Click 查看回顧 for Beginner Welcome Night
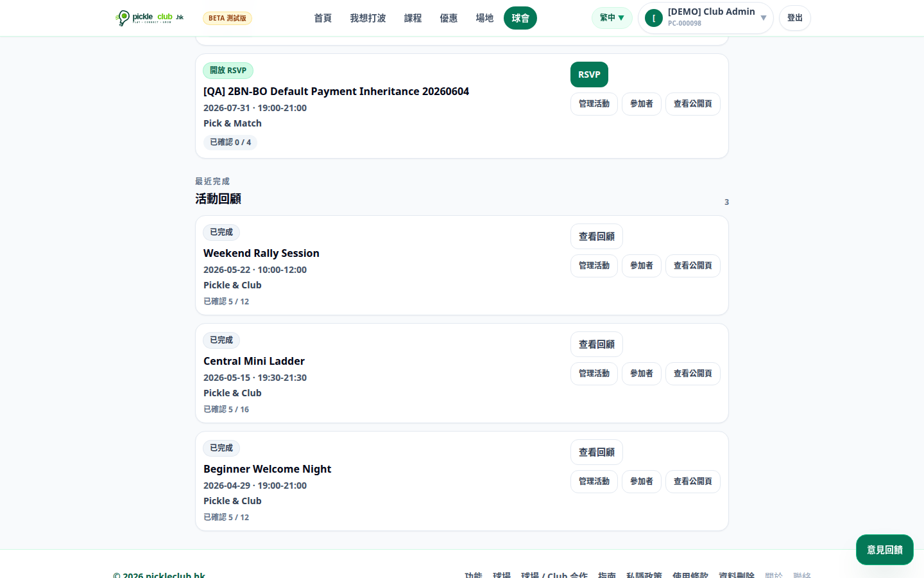The width and height of the screenshot is (924, 578). click(597, 452)
